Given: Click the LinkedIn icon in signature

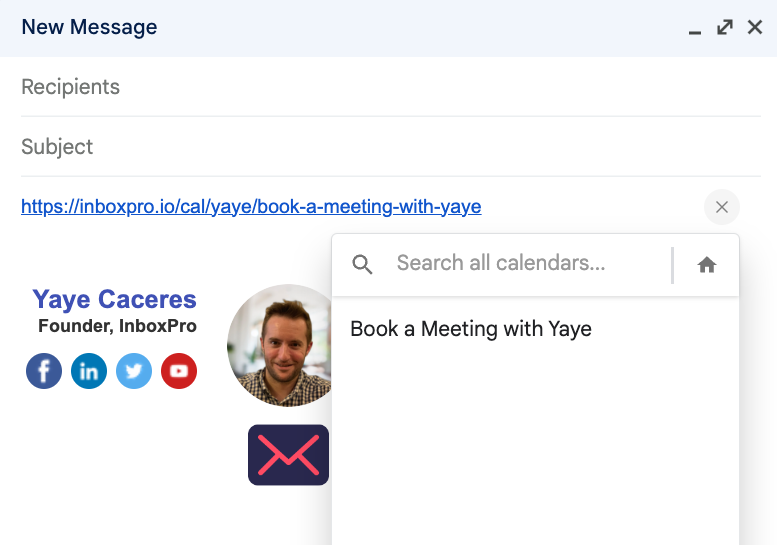Looking at the screenshot, I should tap(89, 371).
